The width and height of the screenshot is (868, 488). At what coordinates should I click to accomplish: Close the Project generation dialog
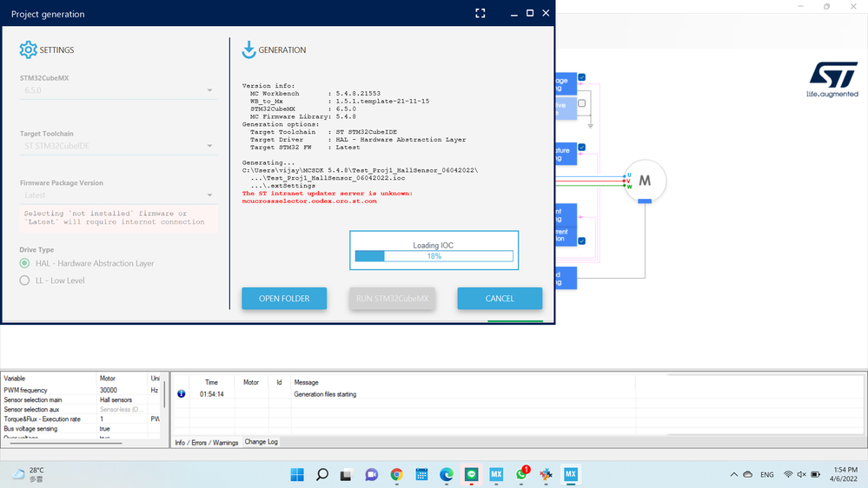pyautogui.click(x=546, y=13)
